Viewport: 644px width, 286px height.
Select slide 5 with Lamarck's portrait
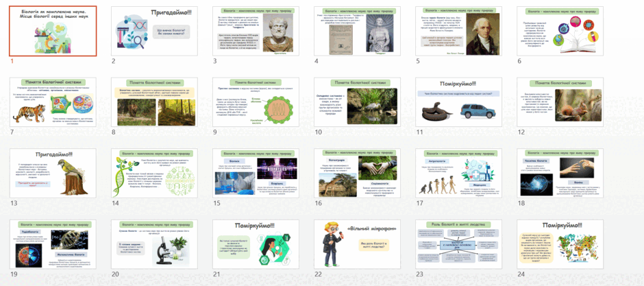pos(458,31)
